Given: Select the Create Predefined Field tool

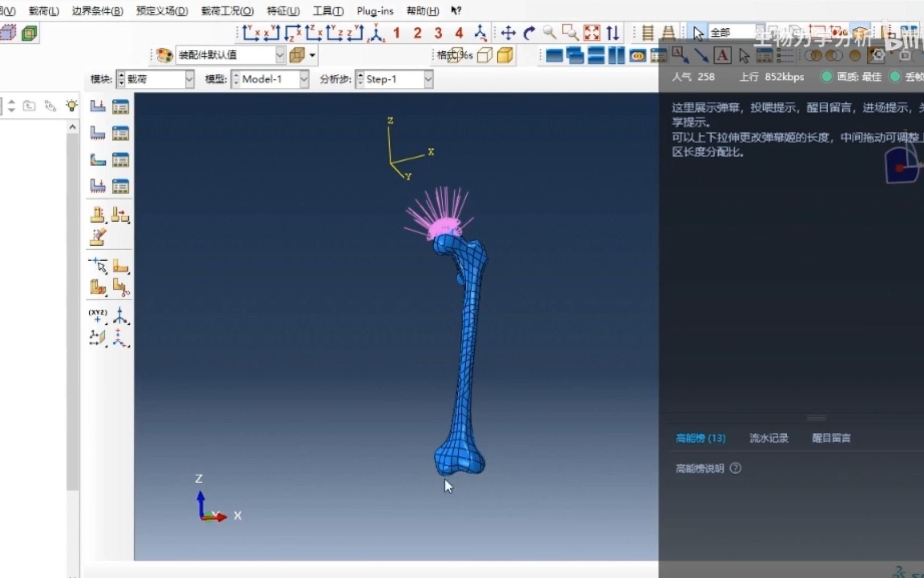Looking at the screenshot, I should (98, 159).
